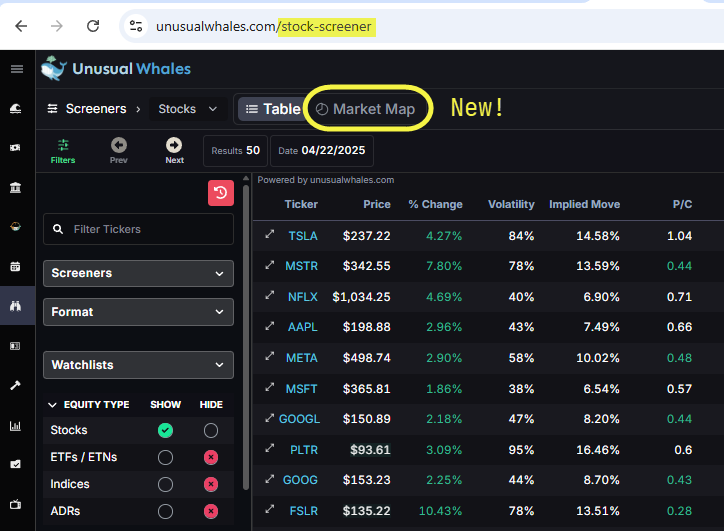Open the hammer tools sidebar icon
Screen dimensions: 724x531
pyautogui.click(x=15, y=385)
